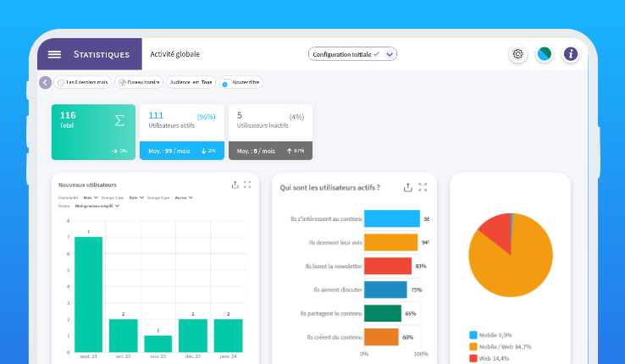Expand Qui sont les utilisateurs actifs to fullscreen
This screenshot has height=364, width=625.
pos(423,187)
